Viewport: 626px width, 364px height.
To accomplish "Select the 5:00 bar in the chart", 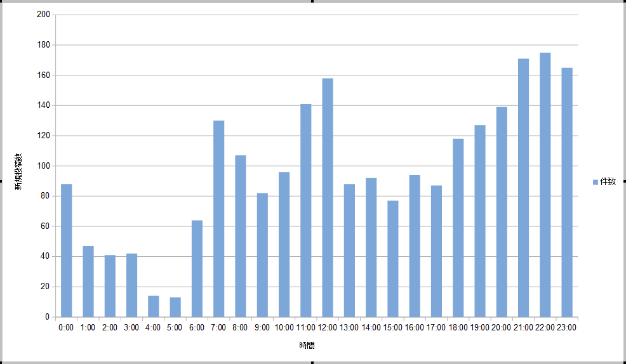I will click(x=175, y=307).
